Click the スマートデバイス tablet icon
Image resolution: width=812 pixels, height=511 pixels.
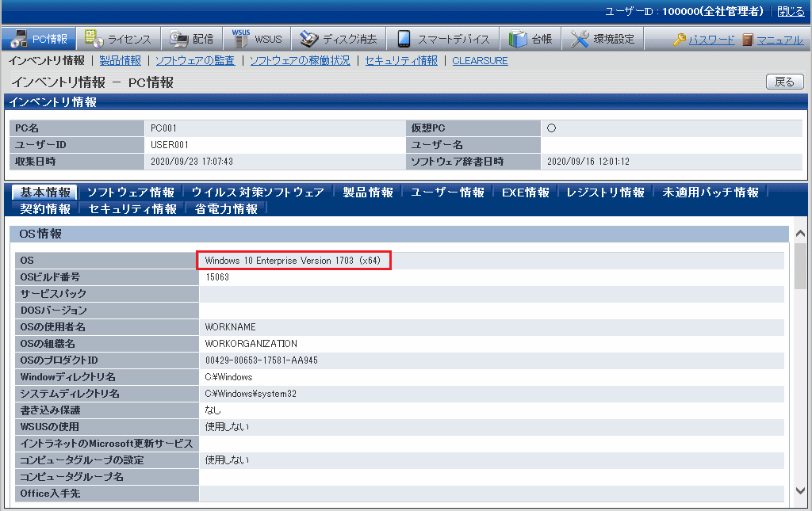(x=404, y=39)
